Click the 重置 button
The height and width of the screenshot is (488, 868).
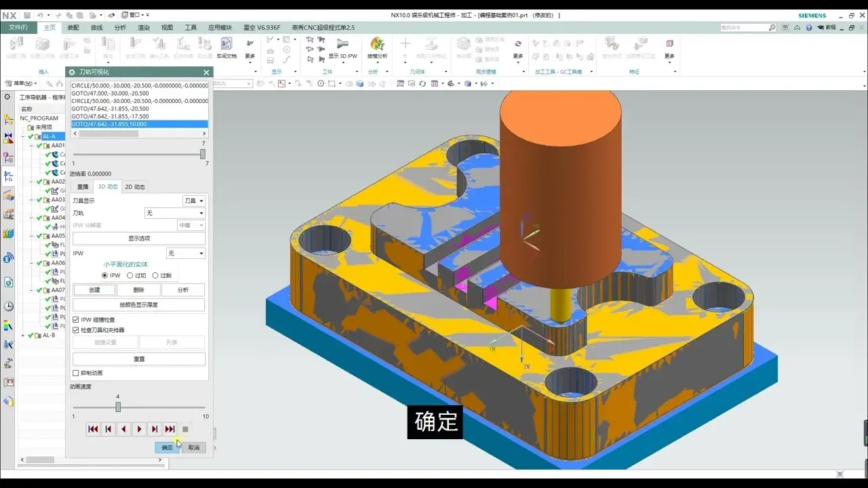tap(139, 359)
